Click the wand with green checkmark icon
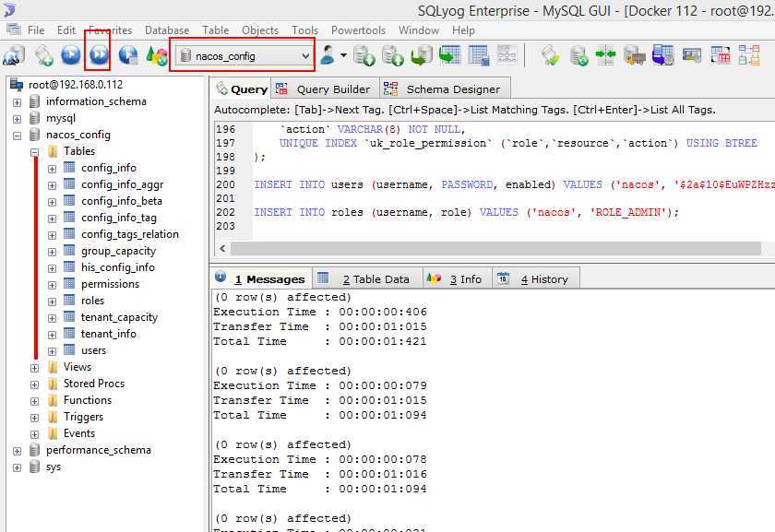Screen dimensions: 775x532 tap(550, 55)
